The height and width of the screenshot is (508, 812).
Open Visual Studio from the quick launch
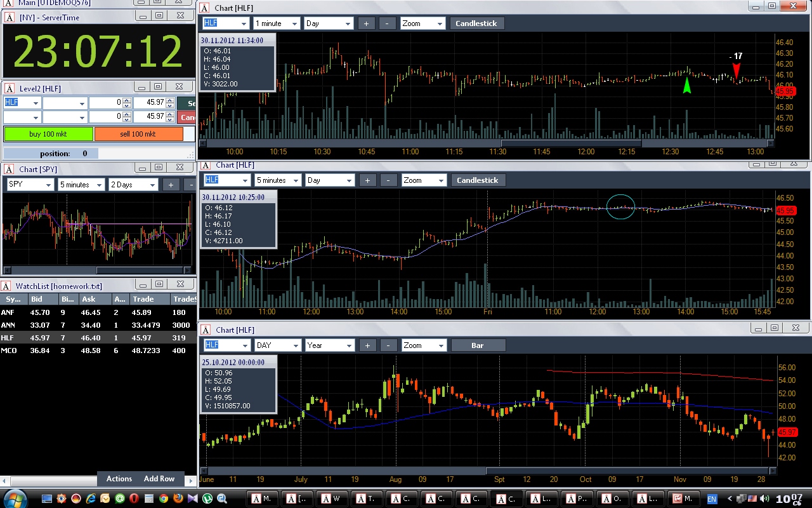(193, 498)
